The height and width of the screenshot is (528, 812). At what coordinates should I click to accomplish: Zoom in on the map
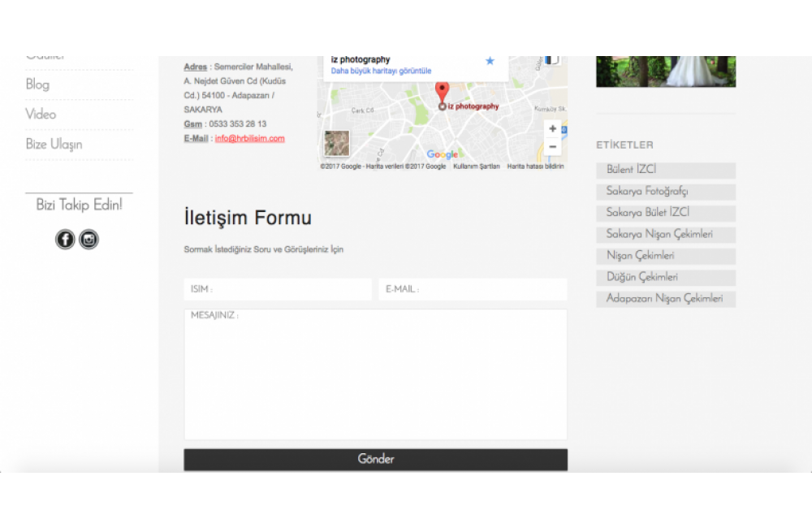(553, 128)
